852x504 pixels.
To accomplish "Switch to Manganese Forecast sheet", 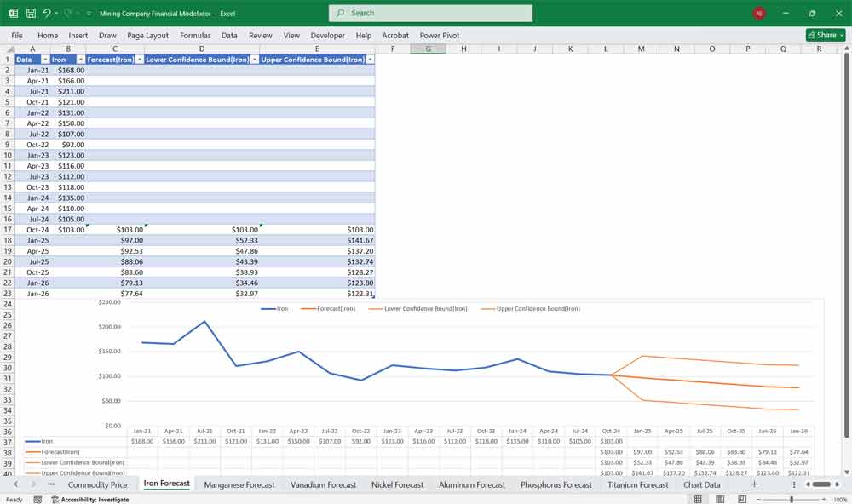I will pos(239,484).
